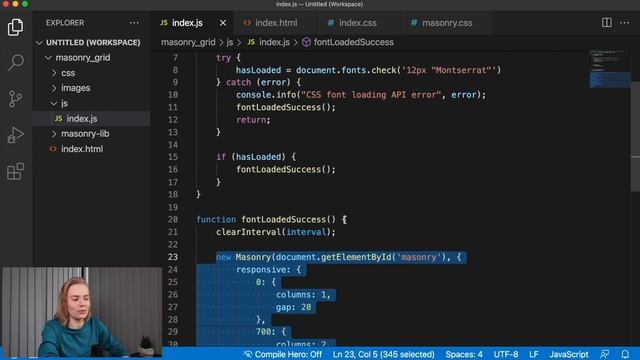640x360 pixels.
Task: Change file encoding UTF-8
Action: click(x=506, y=354)
